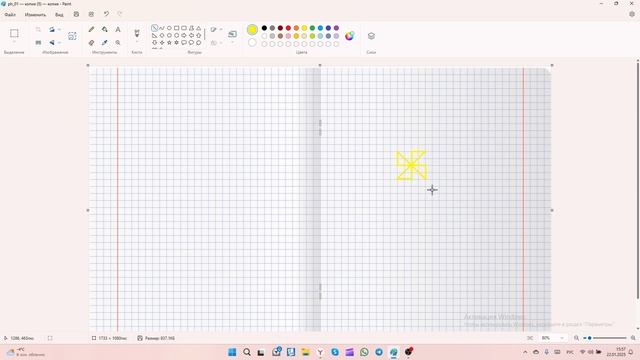The width and height of the screenshot is (640, 360).
Task: Expand the Brushes dropdown arrow
Action: pos(137,42)
